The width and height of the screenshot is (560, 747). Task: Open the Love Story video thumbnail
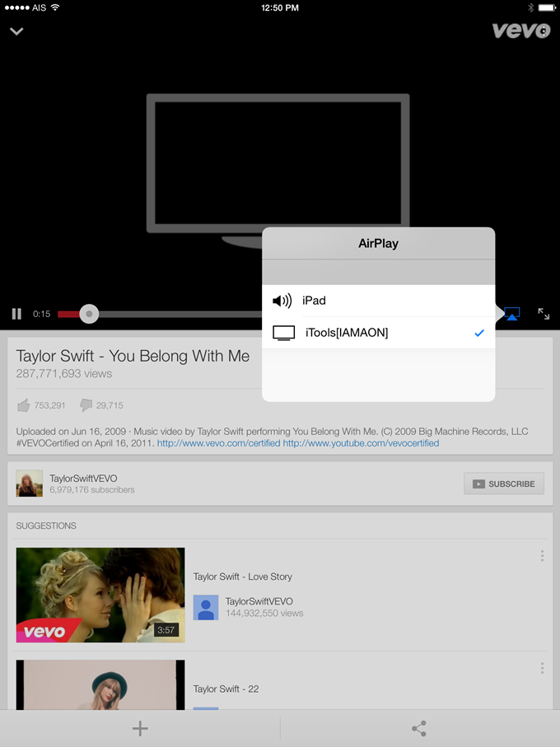(100, 595)
